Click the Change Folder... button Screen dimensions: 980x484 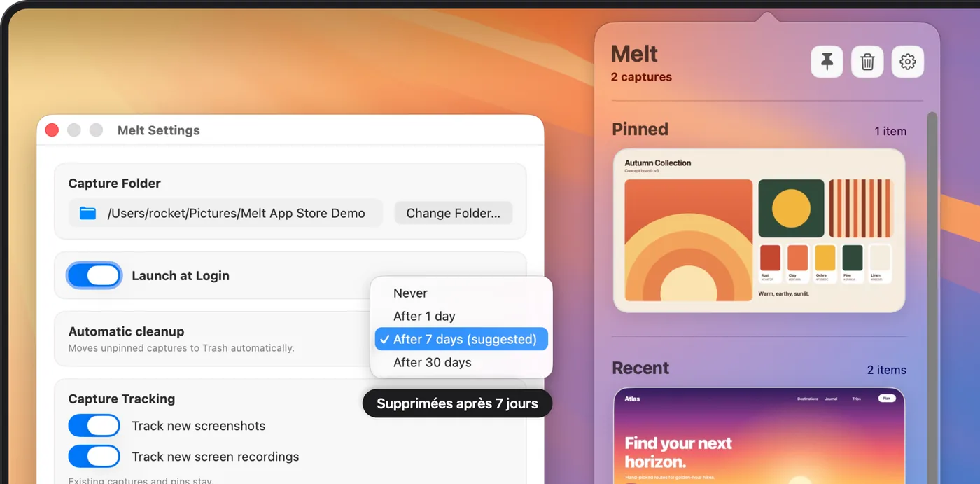coord(454,213)
